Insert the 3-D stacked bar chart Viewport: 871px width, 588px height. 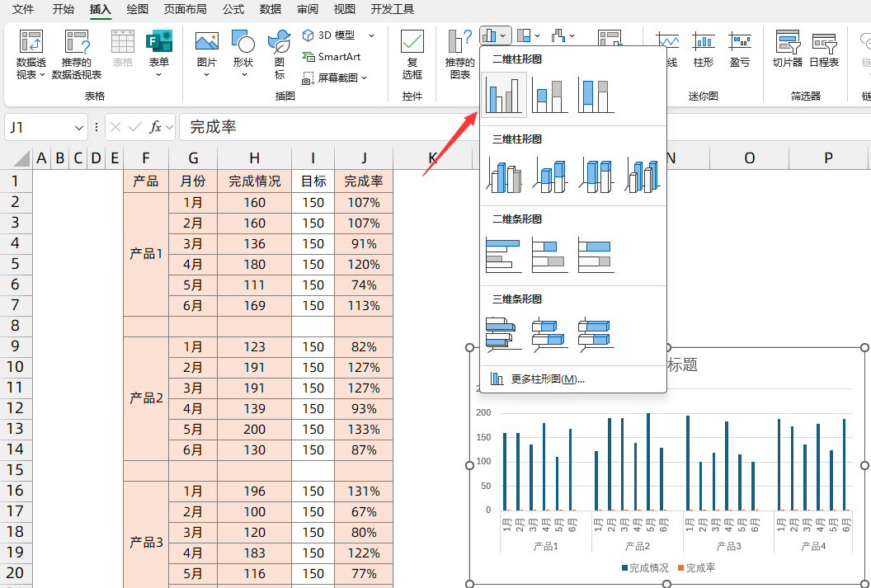click(550, 334)
